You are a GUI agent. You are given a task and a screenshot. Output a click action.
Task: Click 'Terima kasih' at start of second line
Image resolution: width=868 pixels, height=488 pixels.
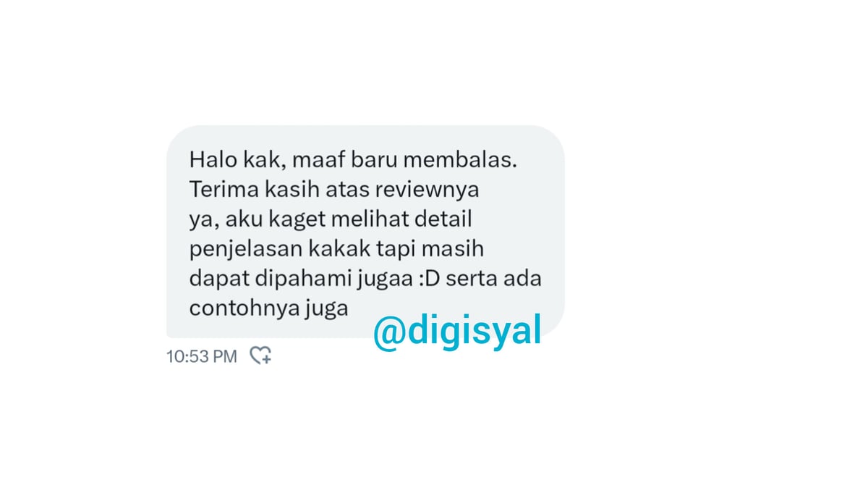click(246, 189)
